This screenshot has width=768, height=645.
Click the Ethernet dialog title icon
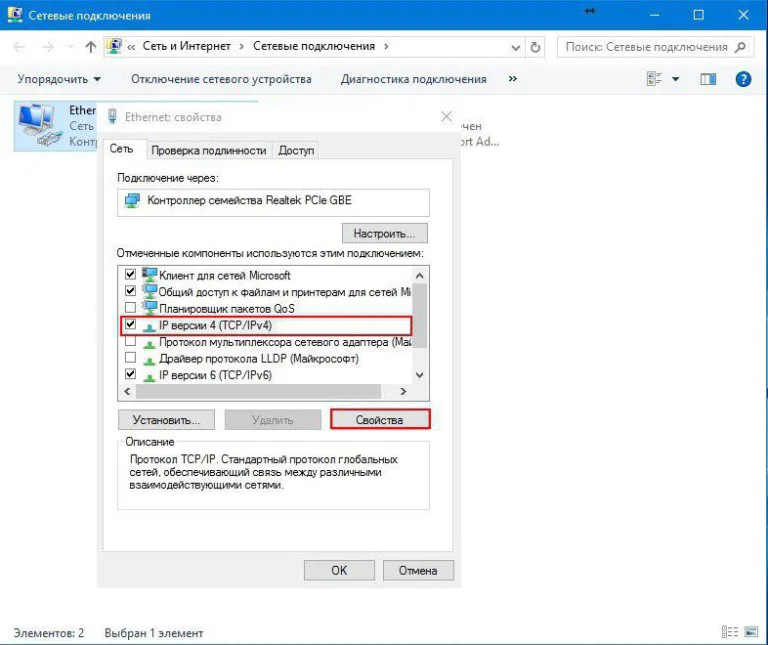tap(112, 117)
